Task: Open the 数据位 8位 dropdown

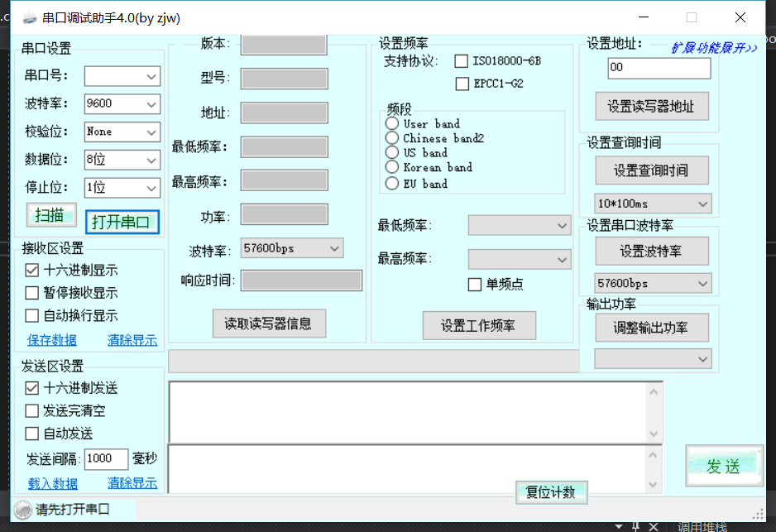Action: (122, 160)
